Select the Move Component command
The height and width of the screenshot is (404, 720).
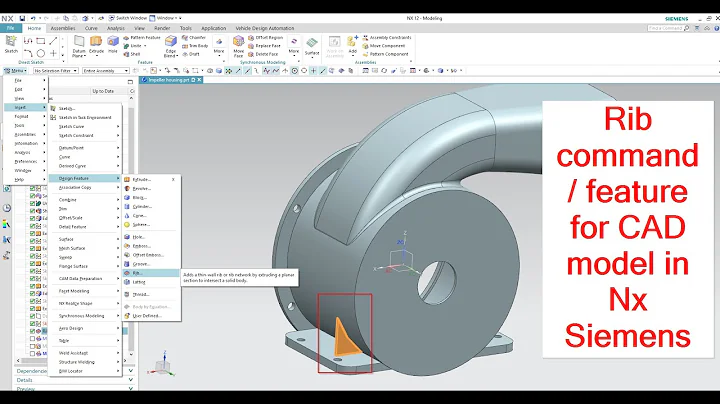[384, 46]
